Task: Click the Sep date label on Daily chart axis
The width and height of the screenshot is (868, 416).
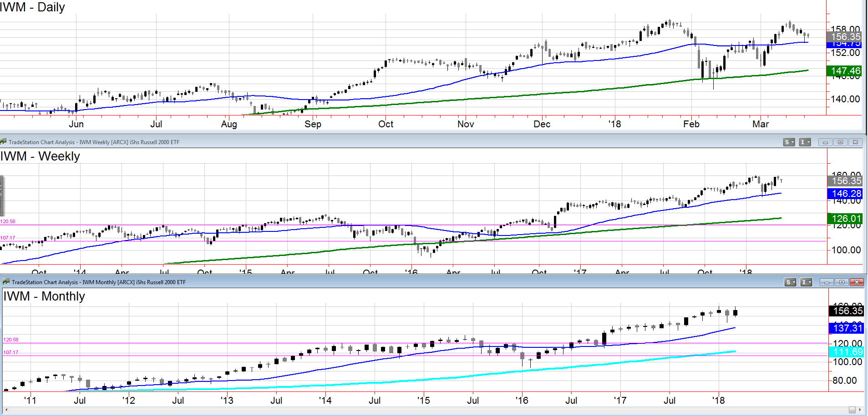Action: coord(313,124)
